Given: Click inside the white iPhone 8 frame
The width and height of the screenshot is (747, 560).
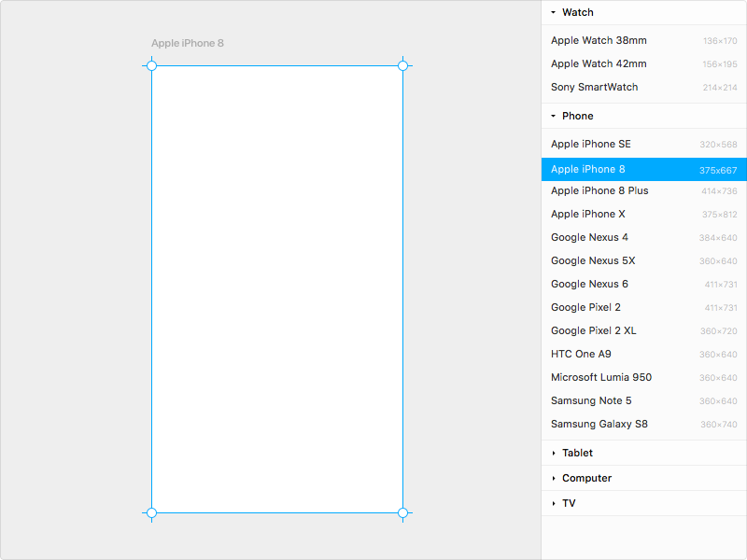Looking at the screenshot, I should pyautogui.click(x=277, y=289).
